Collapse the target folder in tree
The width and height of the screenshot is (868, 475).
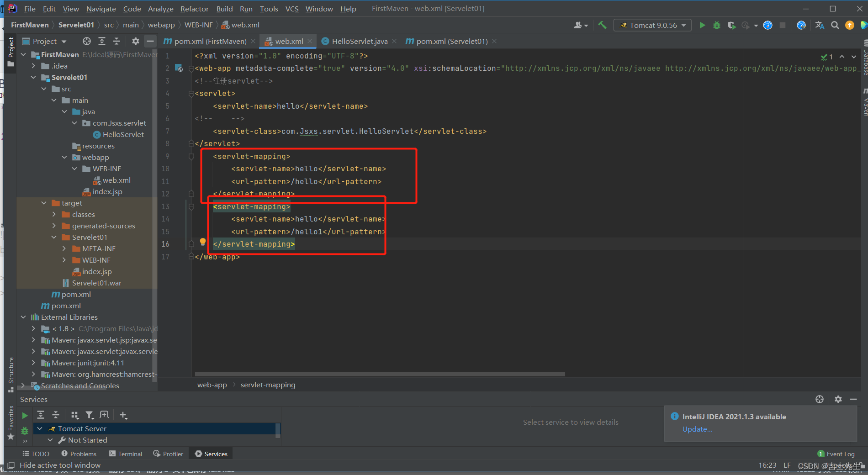(44, 203)
